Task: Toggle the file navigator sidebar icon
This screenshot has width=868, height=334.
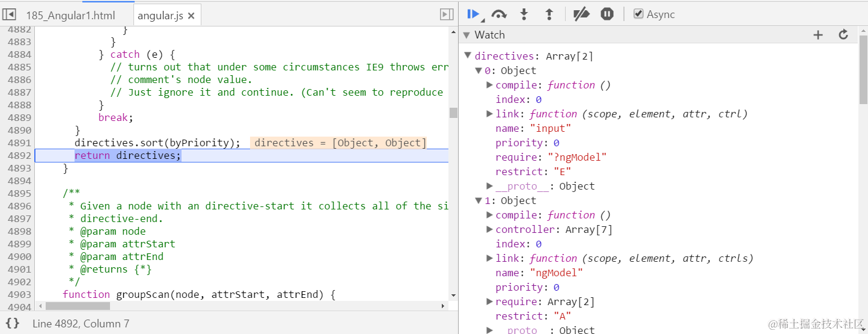Action: [x=10, y=15]
